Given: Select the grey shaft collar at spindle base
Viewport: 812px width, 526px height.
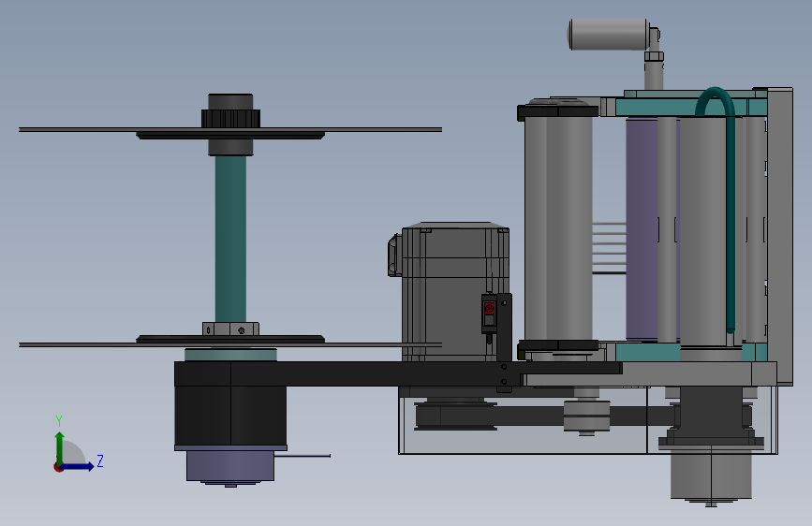Looking at the screenshot, I should point(231,329).
